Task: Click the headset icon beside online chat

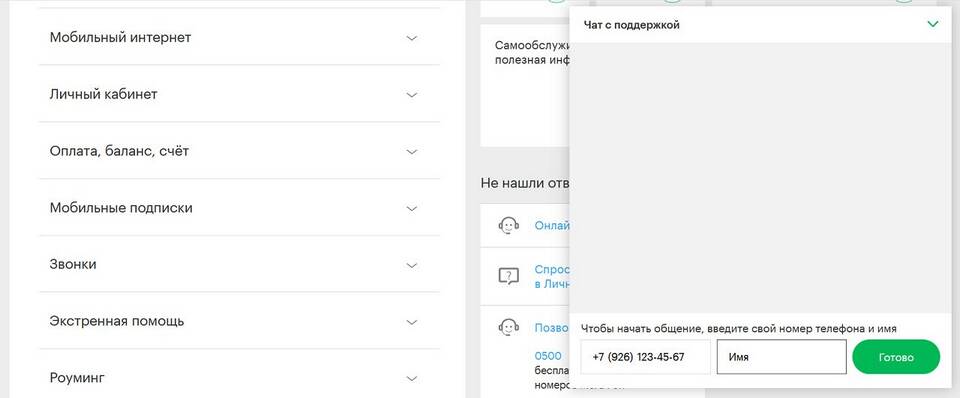Action: pos(509,225)
